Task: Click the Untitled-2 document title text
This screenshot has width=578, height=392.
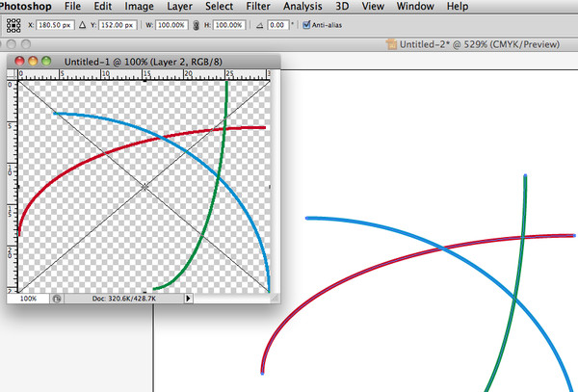Action: click(x=479, y=44)
